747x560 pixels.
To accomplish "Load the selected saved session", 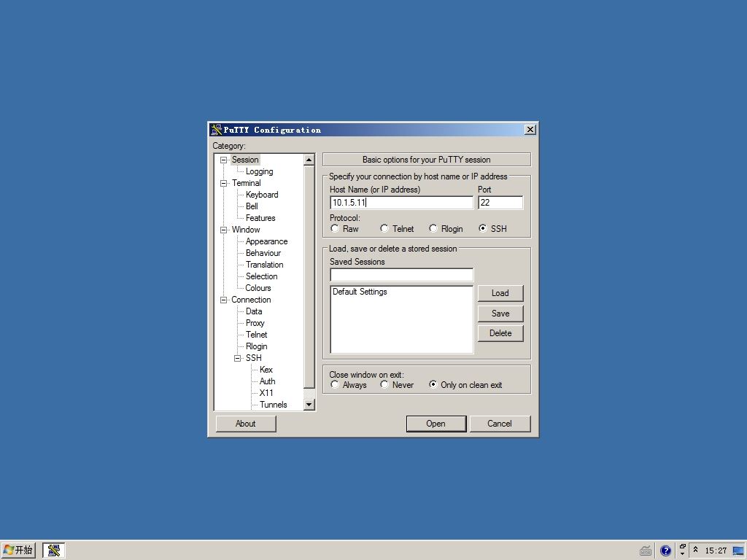I will click(x=500, y=293).
